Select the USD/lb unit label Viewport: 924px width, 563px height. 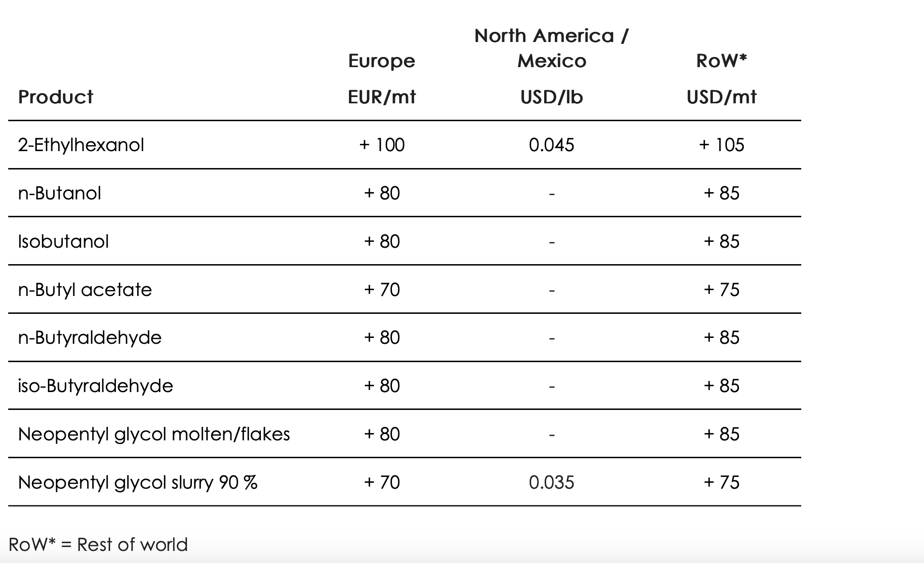551,97
